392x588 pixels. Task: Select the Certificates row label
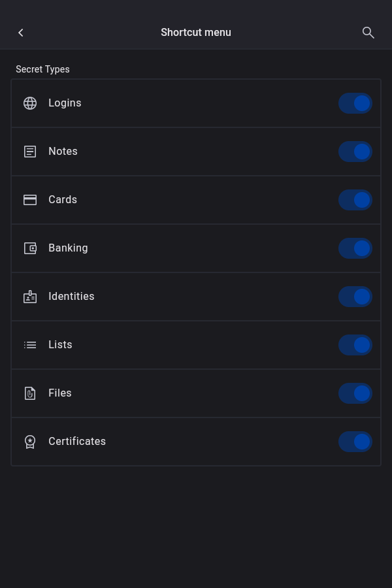coord(77,442)
